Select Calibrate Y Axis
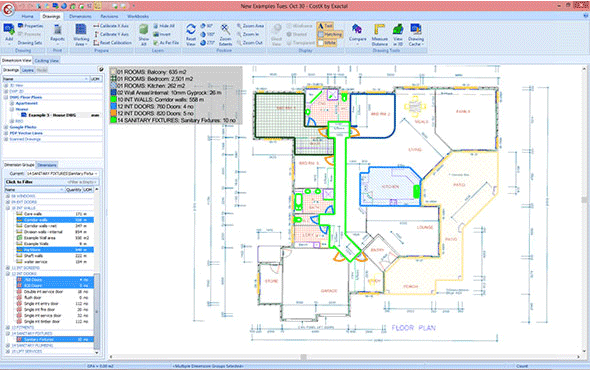 [111, 34]
